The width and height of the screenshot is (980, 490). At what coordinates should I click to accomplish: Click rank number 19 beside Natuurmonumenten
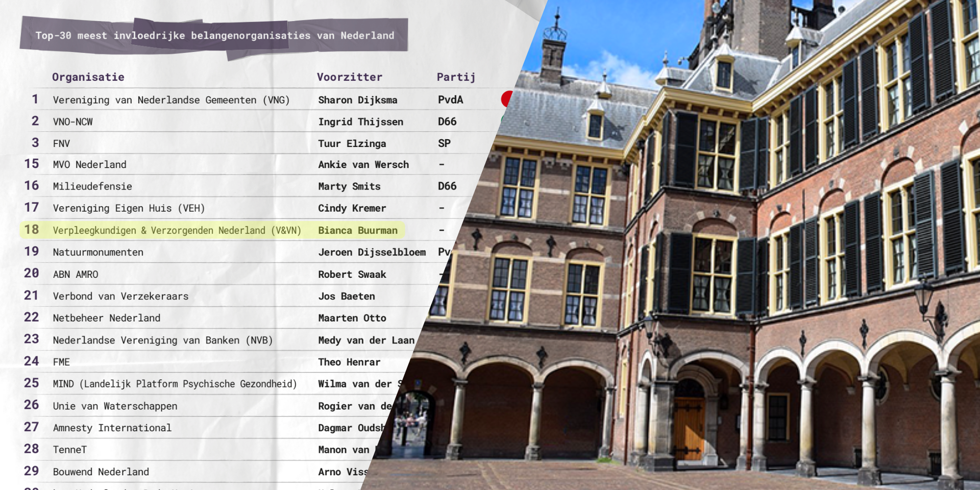(31, 251)
